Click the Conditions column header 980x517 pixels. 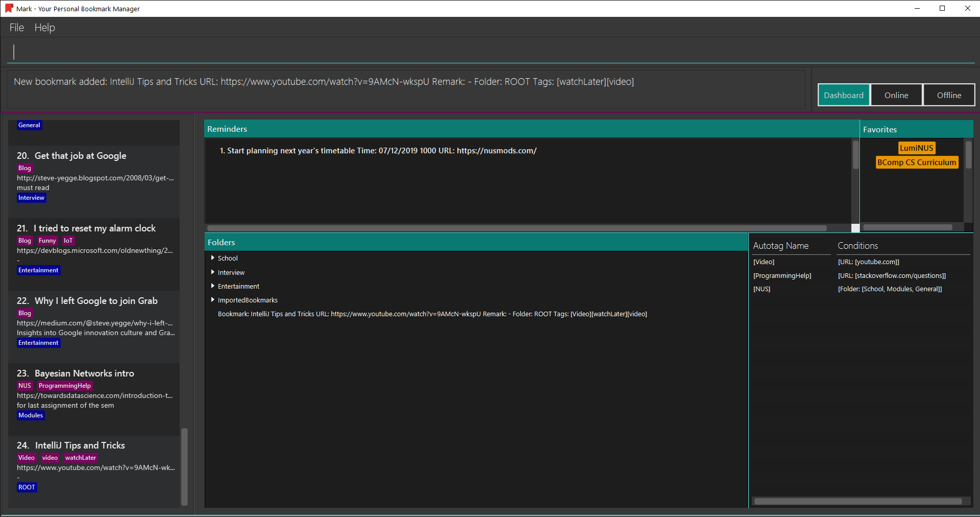click(858, 246)
